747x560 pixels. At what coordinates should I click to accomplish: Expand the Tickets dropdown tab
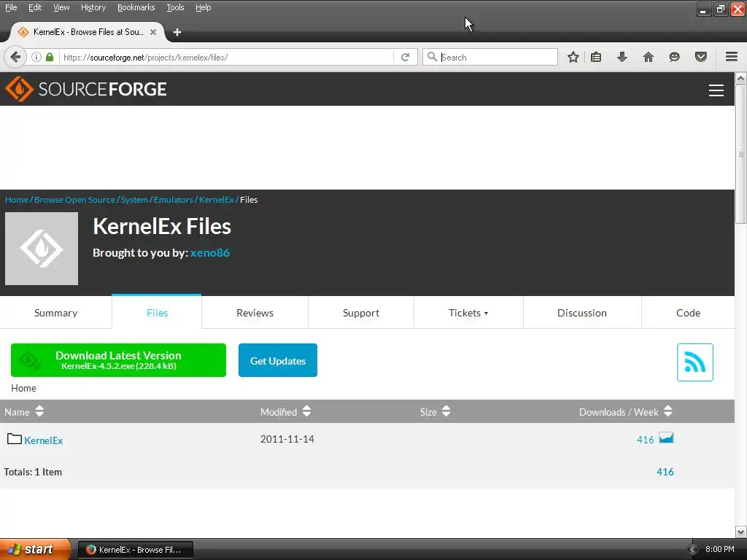point(468,313)
